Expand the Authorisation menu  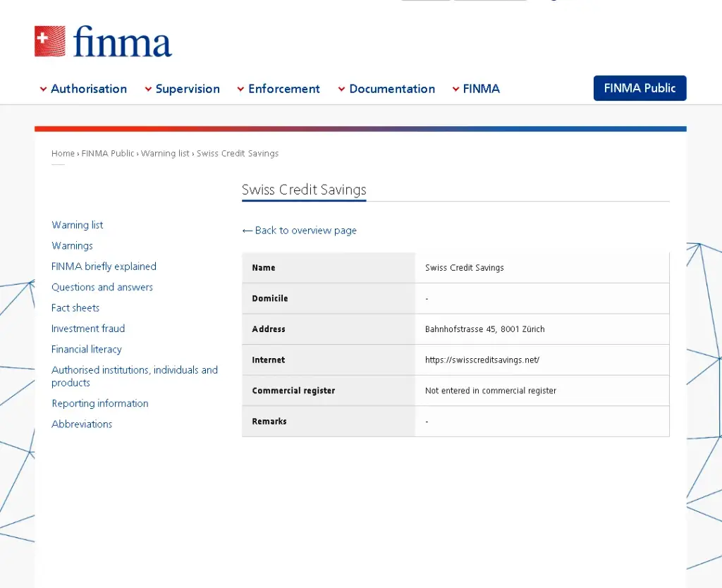click(x=83, y=89)
